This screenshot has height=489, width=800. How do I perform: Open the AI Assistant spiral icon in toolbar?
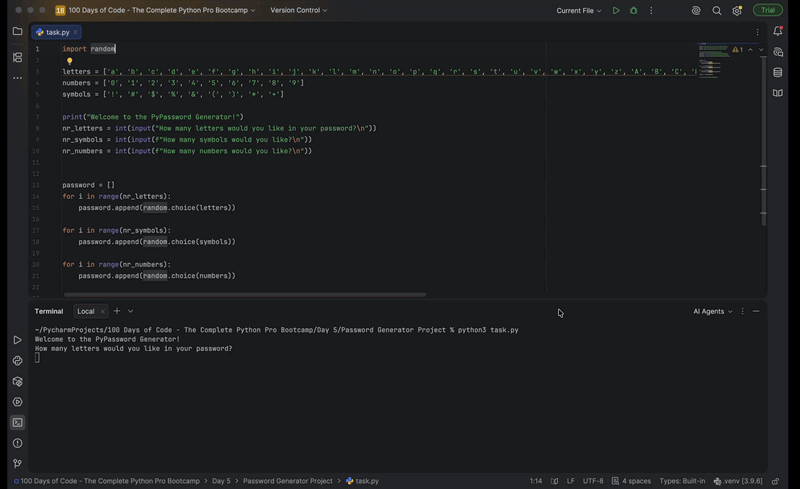(x=696, y=10)
